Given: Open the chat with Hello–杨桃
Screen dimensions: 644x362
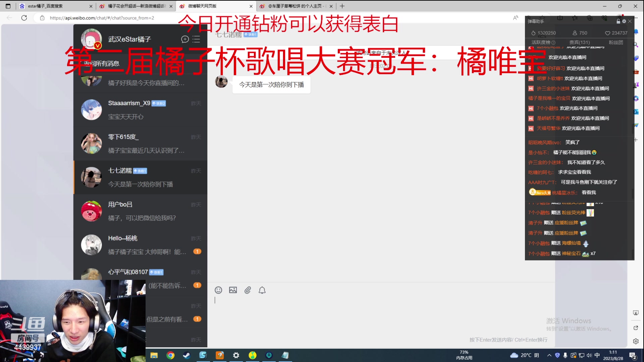Looking at the screenshot, I should 141,245.
